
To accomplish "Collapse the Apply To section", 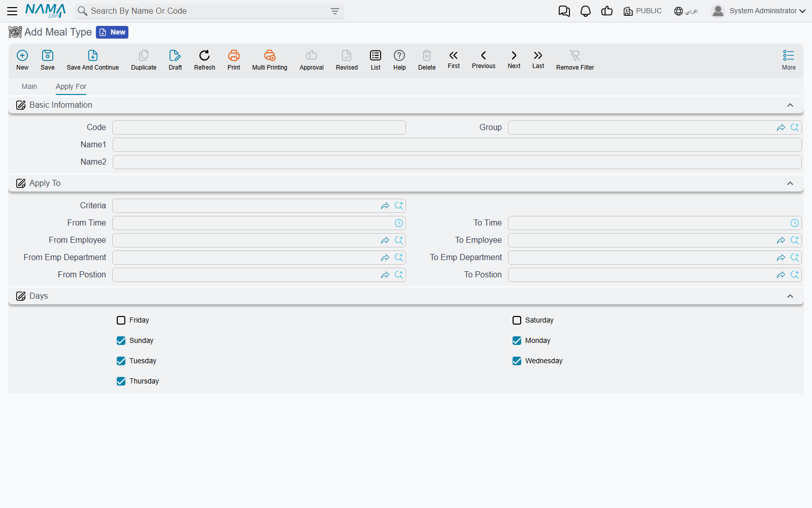I will coord(790,183).
